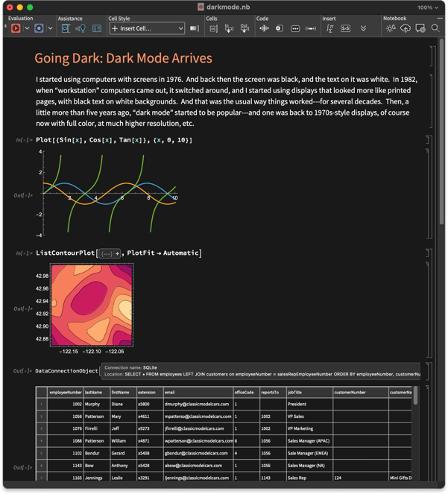Open the evaluation options dropdown arrow
The image size is (448, 494).
click(27, 28)
